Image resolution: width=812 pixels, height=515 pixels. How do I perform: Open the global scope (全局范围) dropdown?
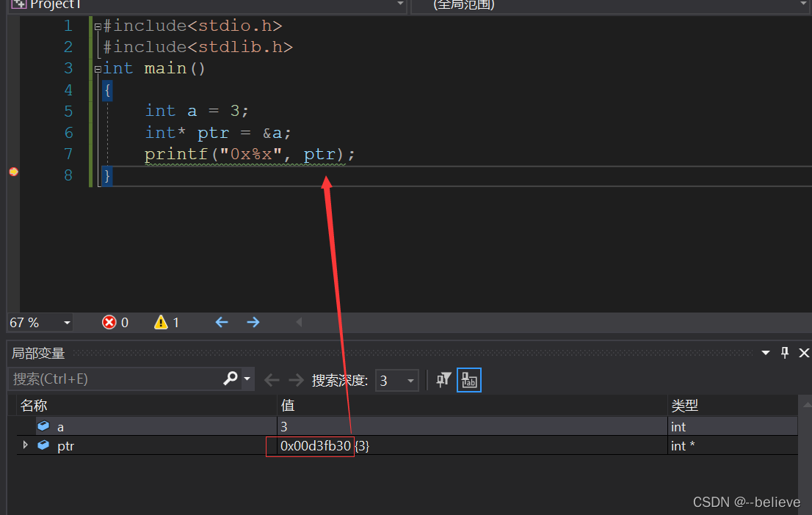point(804,4)
